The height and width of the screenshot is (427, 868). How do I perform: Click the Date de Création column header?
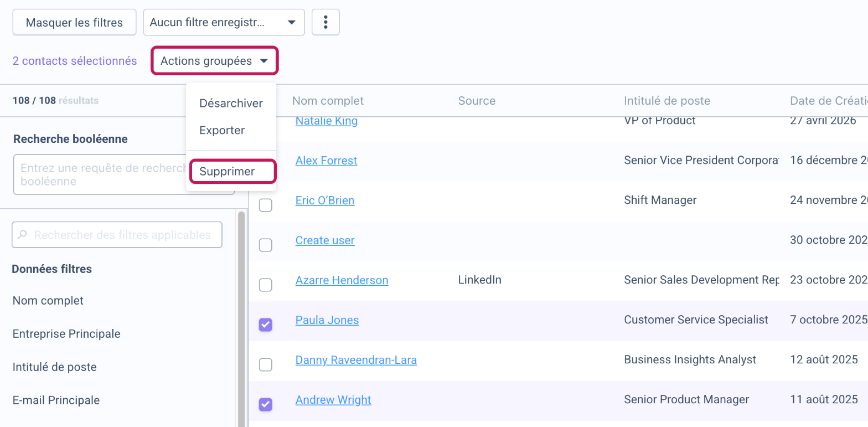(829, 101)
